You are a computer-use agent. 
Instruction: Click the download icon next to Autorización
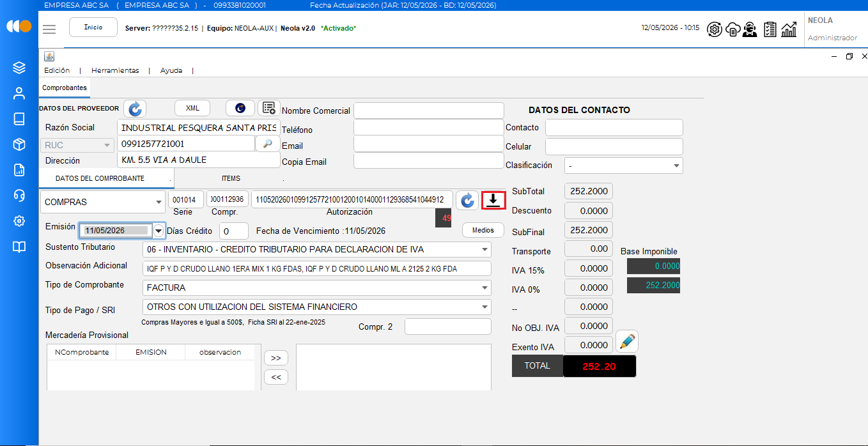tap(493, 200)
